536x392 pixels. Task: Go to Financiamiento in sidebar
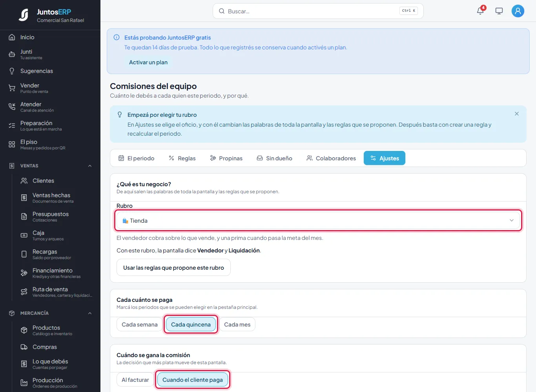(57, 273)
